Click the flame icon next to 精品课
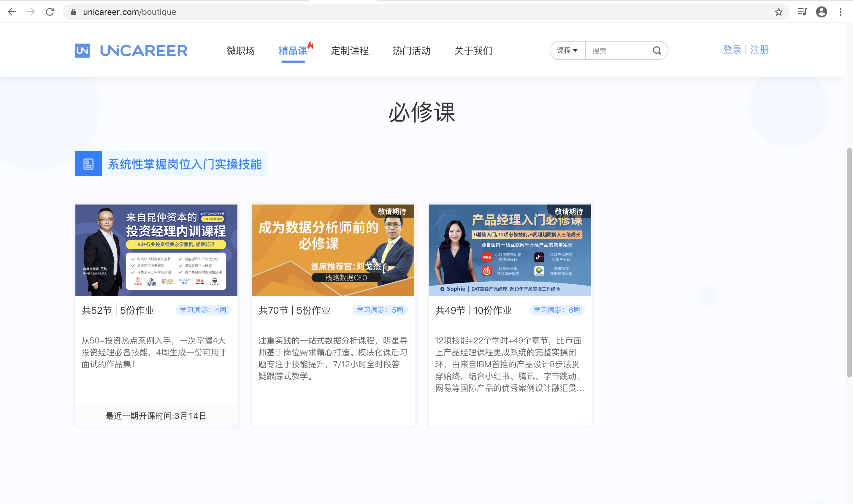This screenshot has width=853, height=504. pos(310,45)
